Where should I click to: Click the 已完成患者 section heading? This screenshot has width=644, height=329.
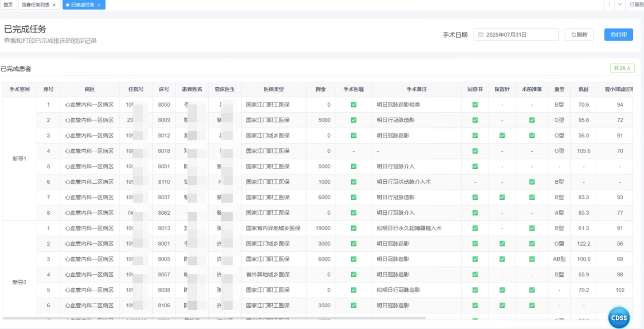pos(16,69)
